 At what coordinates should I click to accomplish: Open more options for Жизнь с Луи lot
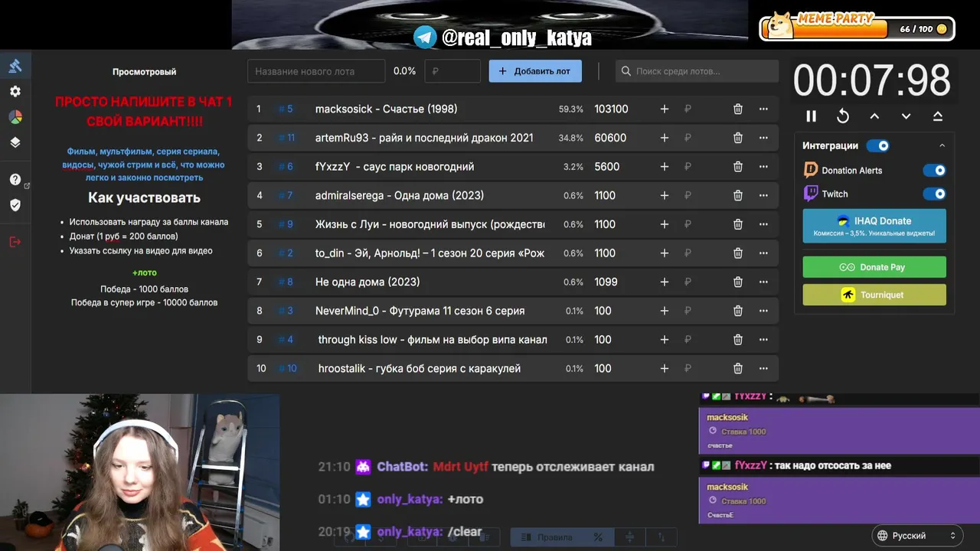[x=763, y=224]
